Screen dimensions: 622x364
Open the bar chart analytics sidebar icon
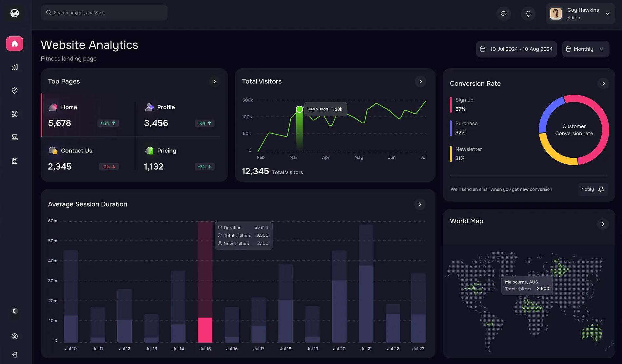(x=15, y=67)
